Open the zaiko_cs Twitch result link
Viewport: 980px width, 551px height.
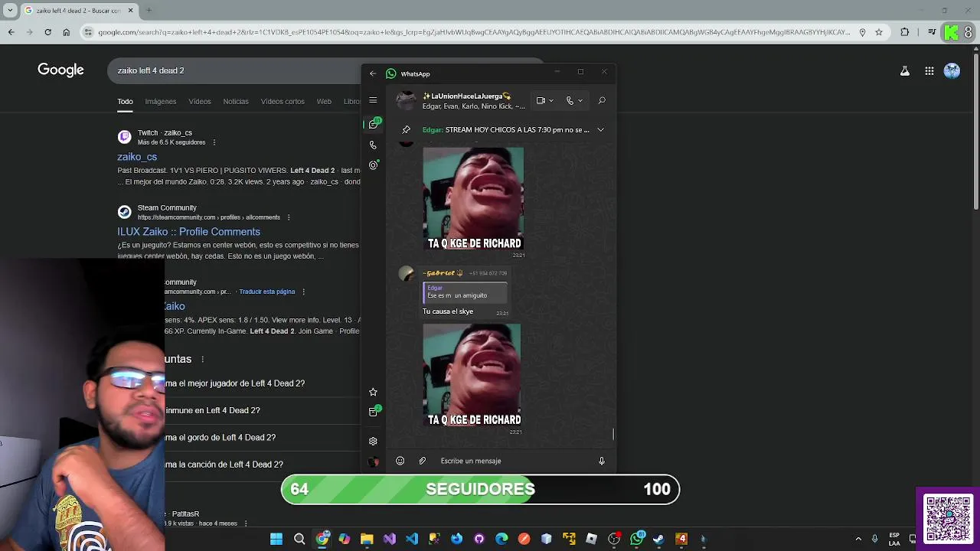[x=137, y=157]
